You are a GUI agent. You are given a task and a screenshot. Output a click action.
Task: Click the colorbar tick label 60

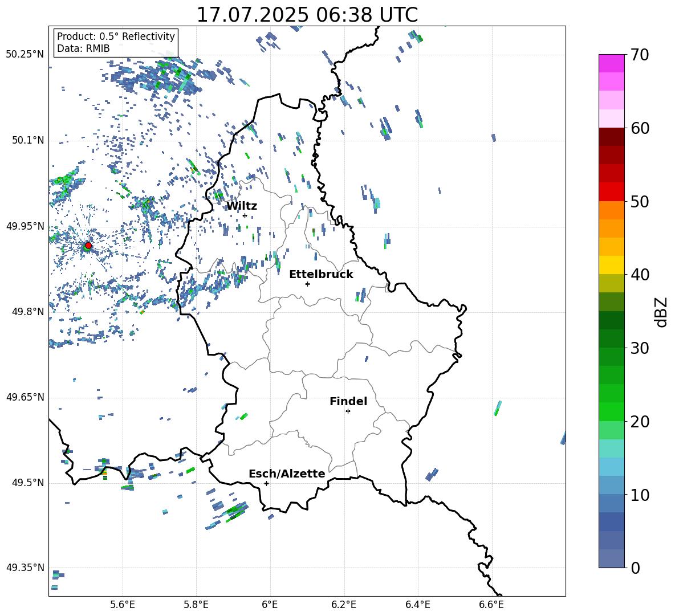[639, 128]
